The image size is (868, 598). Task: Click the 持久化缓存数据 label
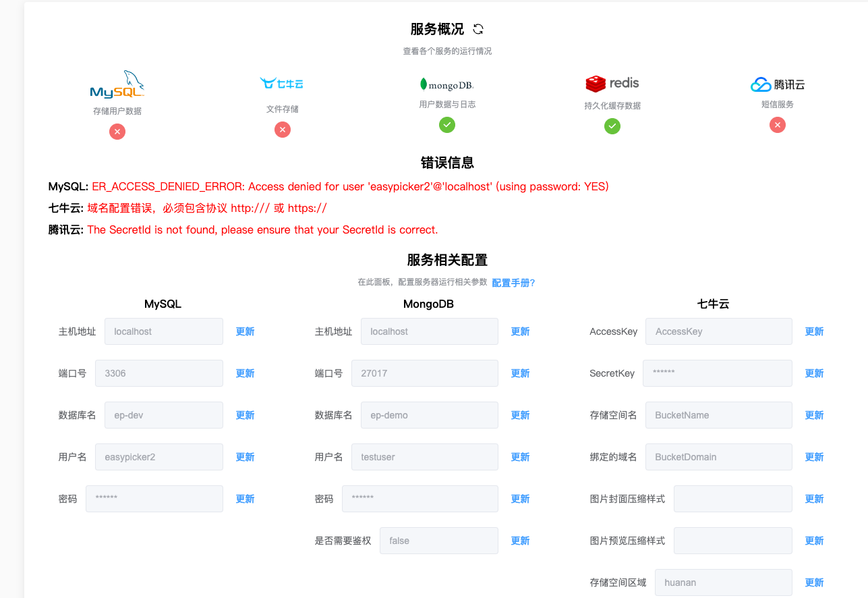click(612, 106)
